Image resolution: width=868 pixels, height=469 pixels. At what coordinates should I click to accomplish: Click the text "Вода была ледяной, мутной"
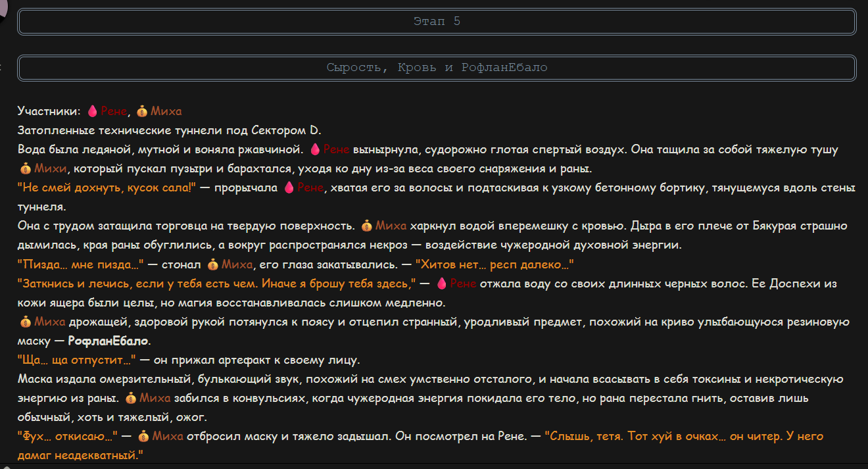coord(98,149)
